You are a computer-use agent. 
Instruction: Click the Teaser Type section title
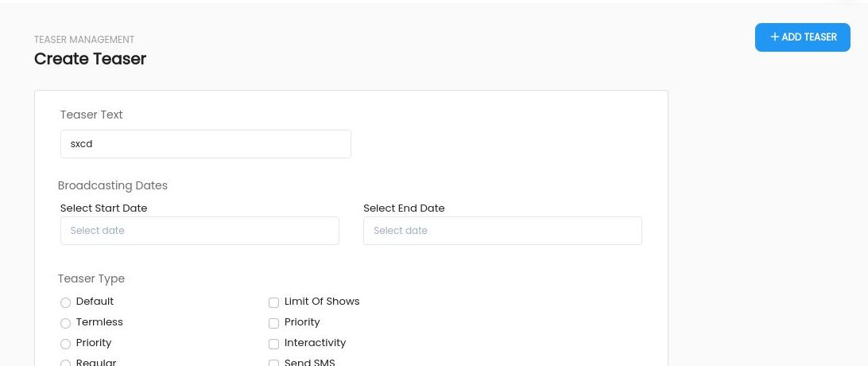[x=91, y=278]
